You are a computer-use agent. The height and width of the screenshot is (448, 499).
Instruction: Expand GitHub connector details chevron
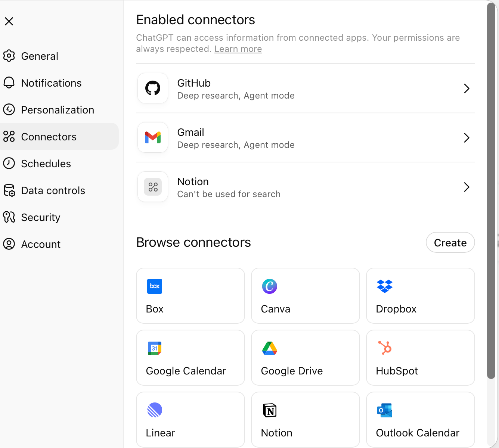(467, 88)
